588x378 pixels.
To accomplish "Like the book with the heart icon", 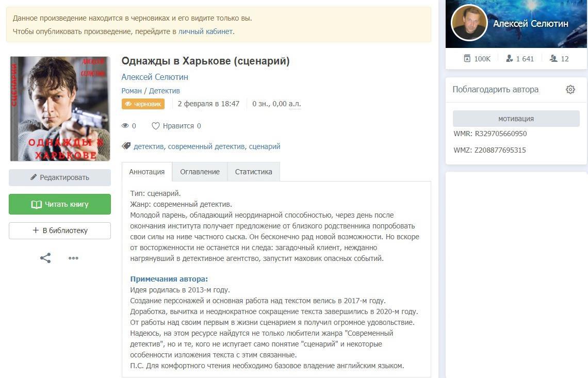I will (155, 126).
